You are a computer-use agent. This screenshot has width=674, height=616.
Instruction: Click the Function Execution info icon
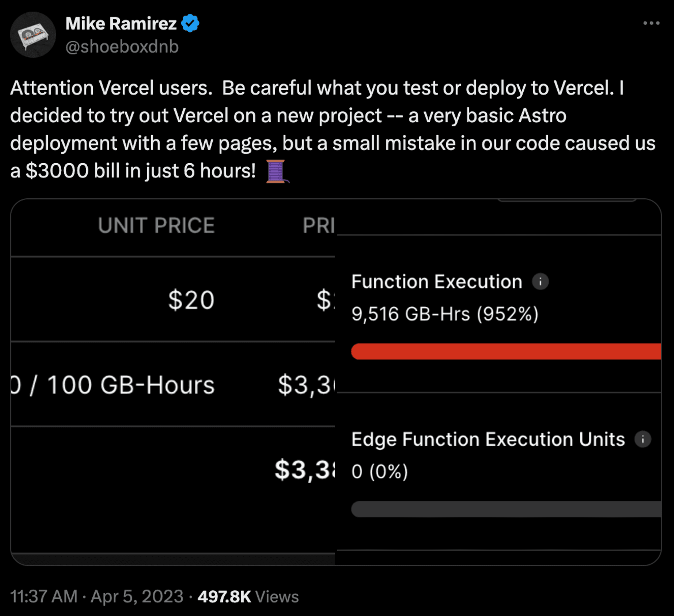click(x=540, y=282)
